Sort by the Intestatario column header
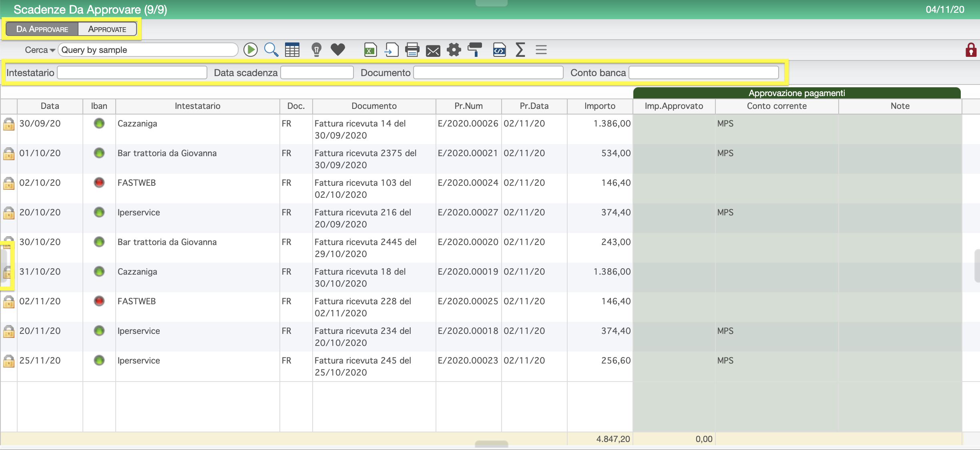980x450 pixels. pos(198,106)
